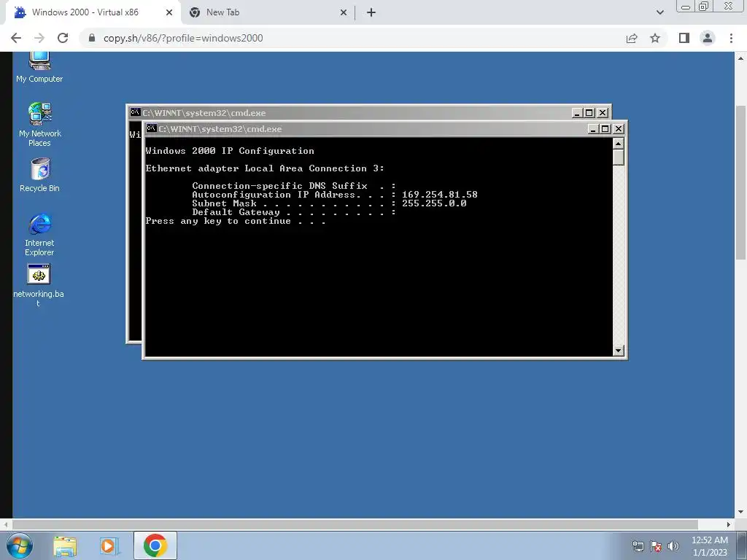Expand Chrome tab search chevron

pos(659,13)
